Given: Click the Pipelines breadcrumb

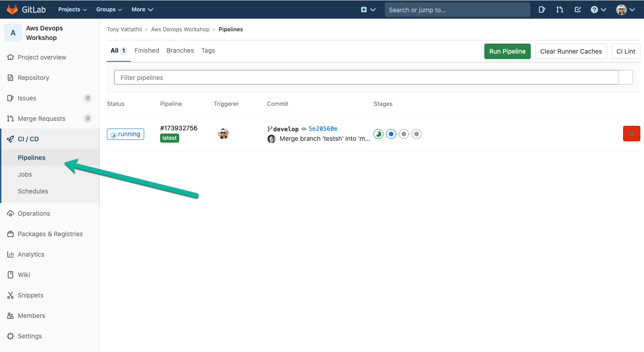Looking at the screenshot, I should coord(231,30).
